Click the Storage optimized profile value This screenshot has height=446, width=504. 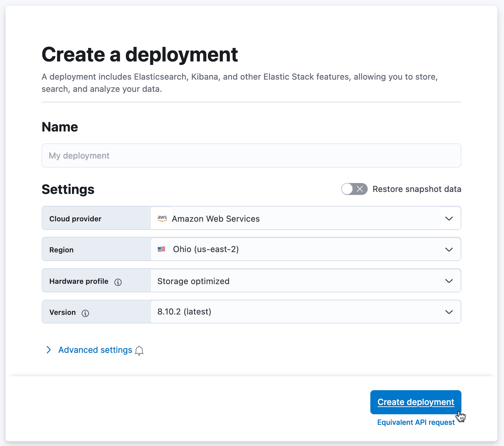tap(193, 281)
